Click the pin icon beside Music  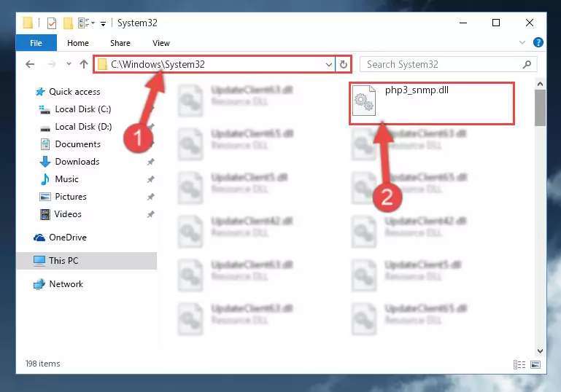click(150, 179)
